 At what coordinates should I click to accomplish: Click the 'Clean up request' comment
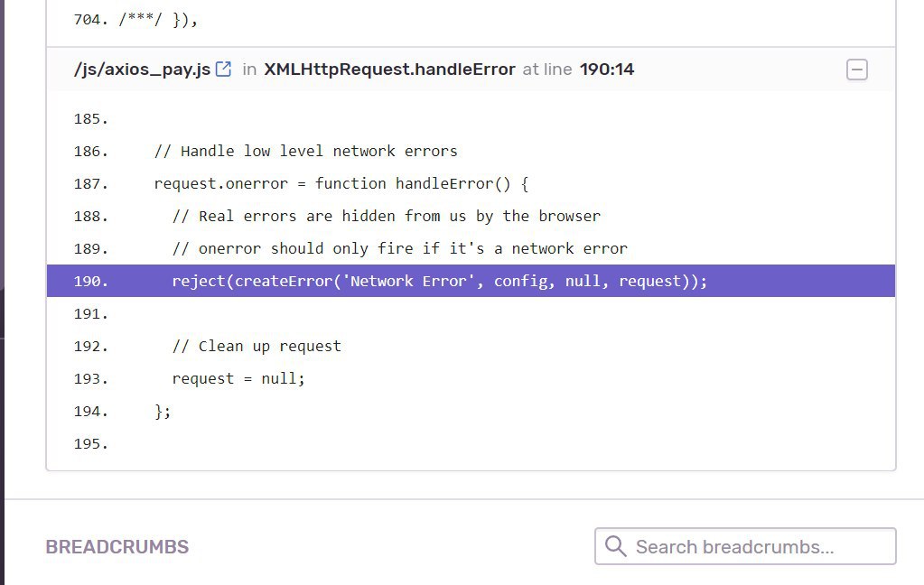[x=257, y=346]
